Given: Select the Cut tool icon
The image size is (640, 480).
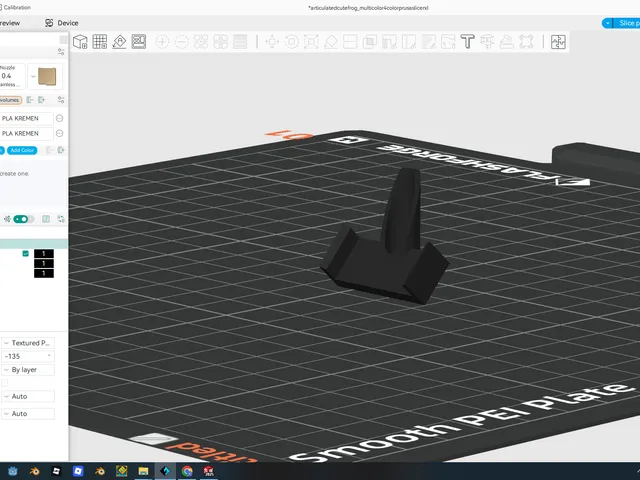Looking at the screenshot, I should [x=350, y=42].
